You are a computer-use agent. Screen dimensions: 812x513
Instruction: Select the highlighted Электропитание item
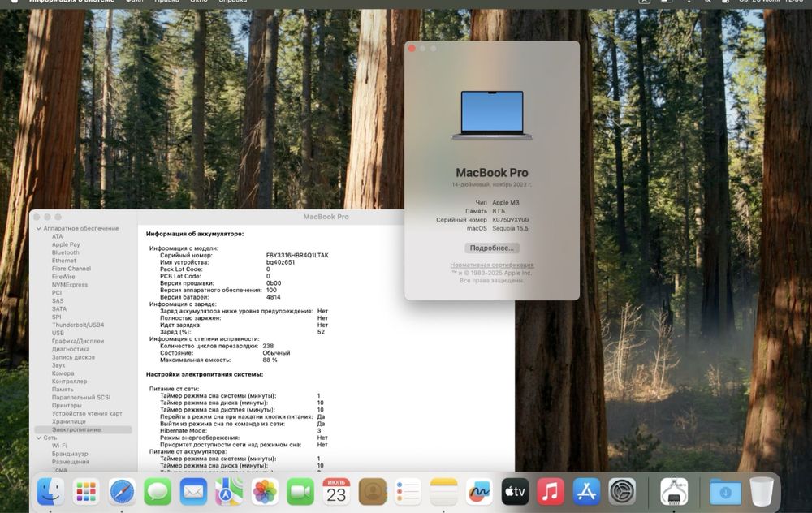(x=83, y=429)
